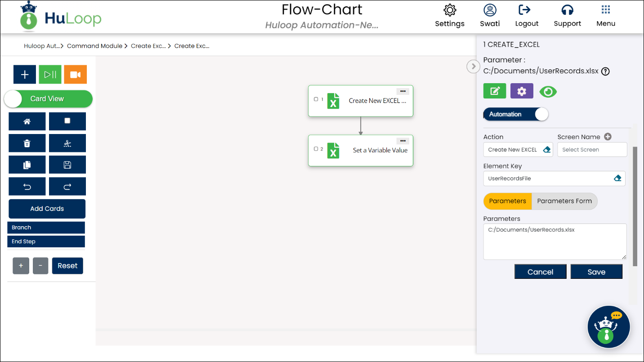Open the Menu grid in the header

point(605,15)
